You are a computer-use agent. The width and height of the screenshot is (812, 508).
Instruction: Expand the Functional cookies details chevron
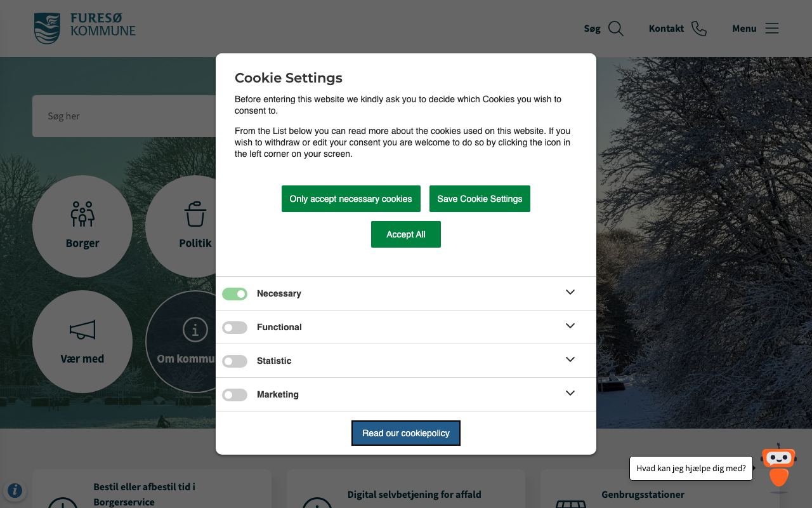pos(570,326)
